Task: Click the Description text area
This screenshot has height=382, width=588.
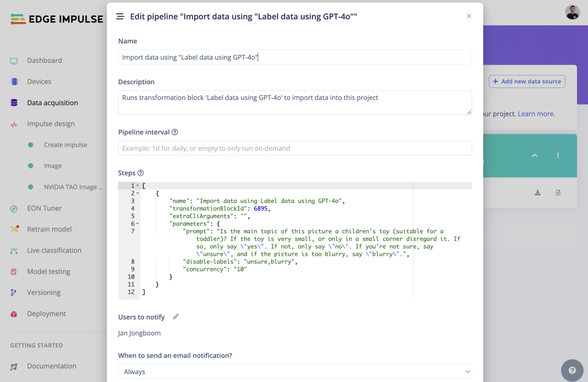Action: point(295,102)
